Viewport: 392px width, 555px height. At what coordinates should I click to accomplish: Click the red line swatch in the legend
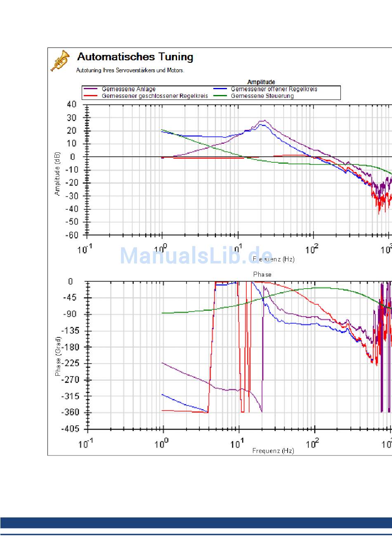point(91,96)
